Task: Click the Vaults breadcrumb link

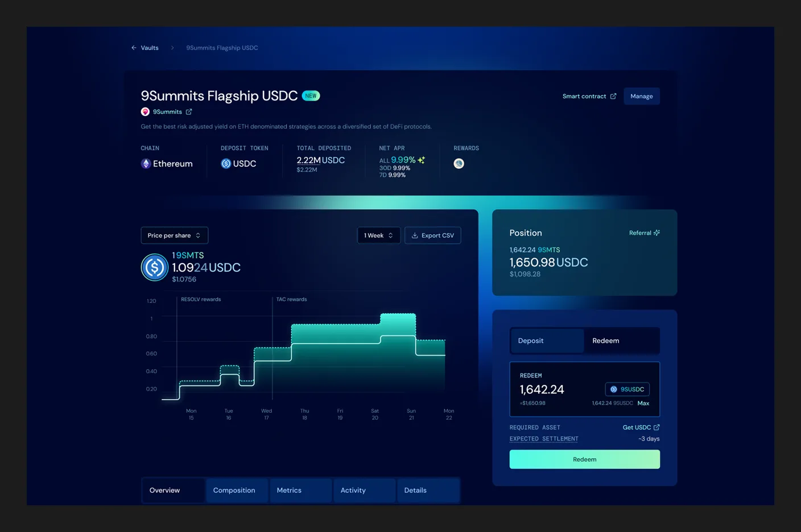Action: tap(150, 48)
